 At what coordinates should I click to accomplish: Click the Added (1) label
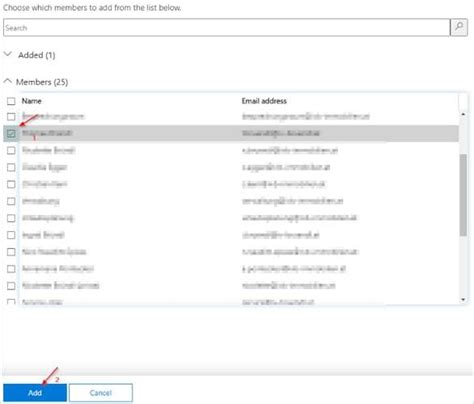[37, 55]
